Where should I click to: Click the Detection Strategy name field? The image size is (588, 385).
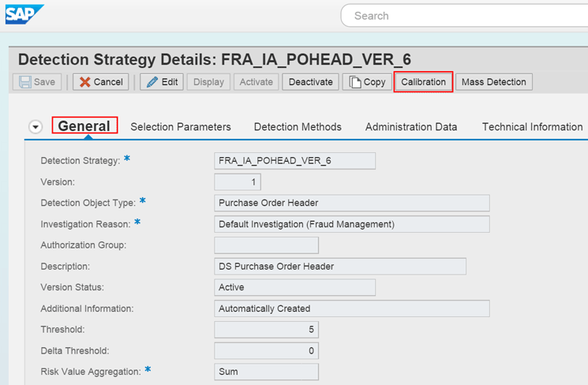point(294,161)
